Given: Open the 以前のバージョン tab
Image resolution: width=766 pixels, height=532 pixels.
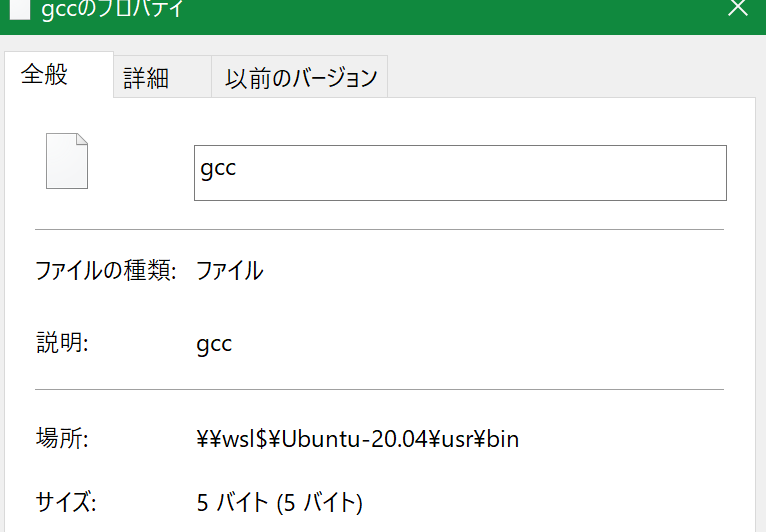Looking at the screenshot, I should pos(301,78).
